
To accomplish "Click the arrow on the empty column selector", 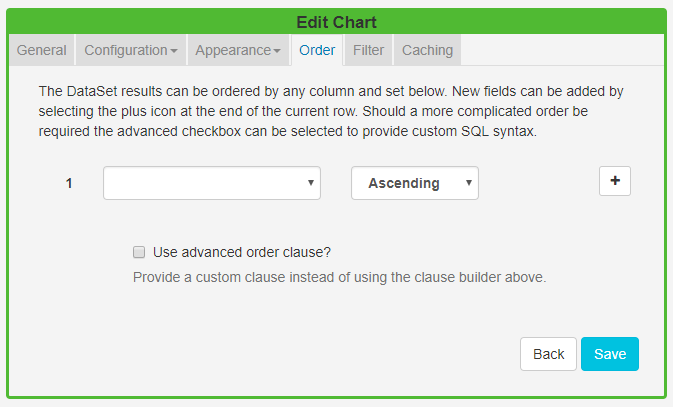I will (x=311, y=183).
